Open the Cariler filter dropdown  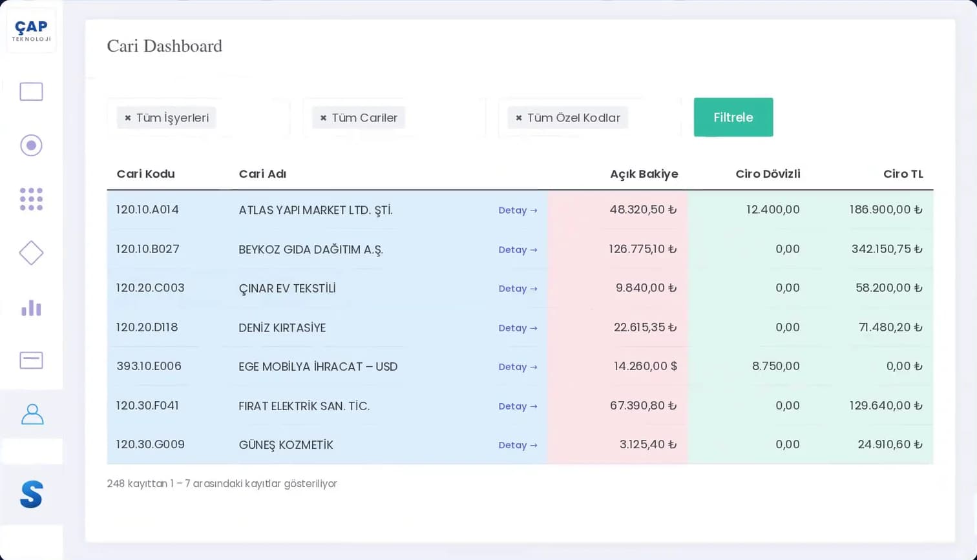point(394,118)
